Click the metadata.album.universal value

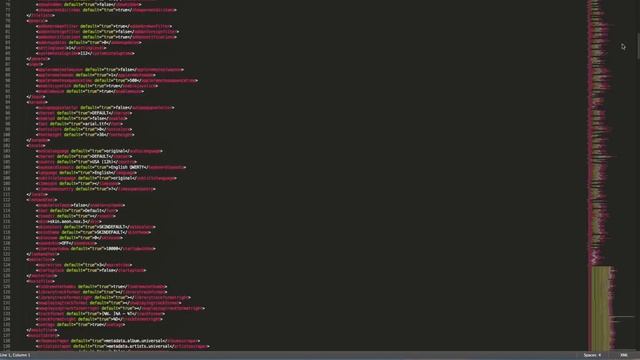tap(134, 341)
